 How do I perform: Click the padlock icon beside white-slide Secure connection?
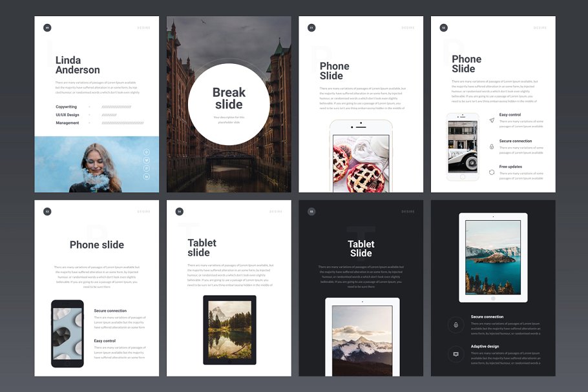pos(492,147)
